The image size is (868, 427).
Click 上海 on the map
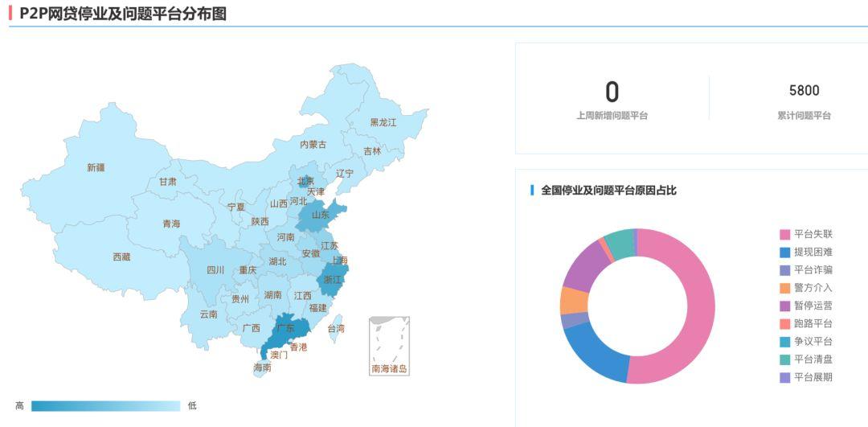pos(338,260)
